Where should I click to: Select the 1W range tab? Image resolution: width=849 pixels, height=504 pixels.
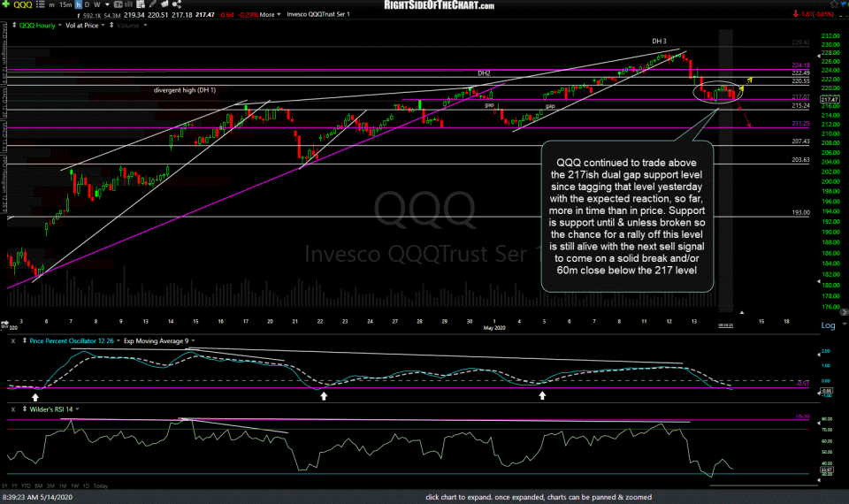click(74, 486)
